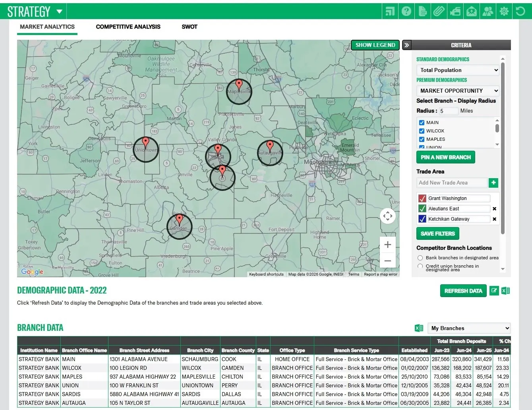Click the map camera pan control
The width and height of the screenshot is (532, 410).
point(388,216)
